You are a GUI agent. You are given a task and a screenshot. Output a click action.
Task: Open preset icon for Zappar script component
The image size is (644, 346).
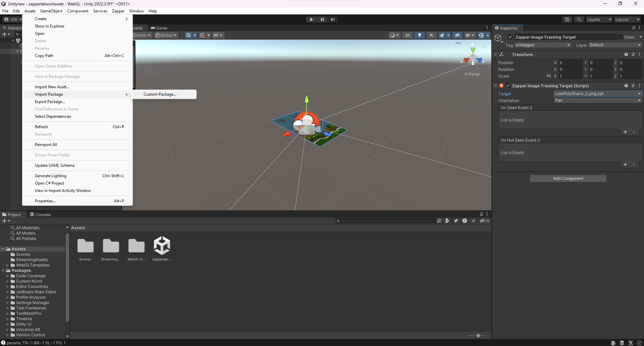[633, 86]
